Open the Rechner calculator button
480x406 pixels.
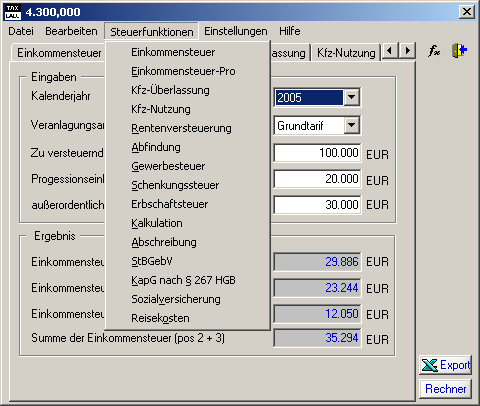click(x=445, y=389)
